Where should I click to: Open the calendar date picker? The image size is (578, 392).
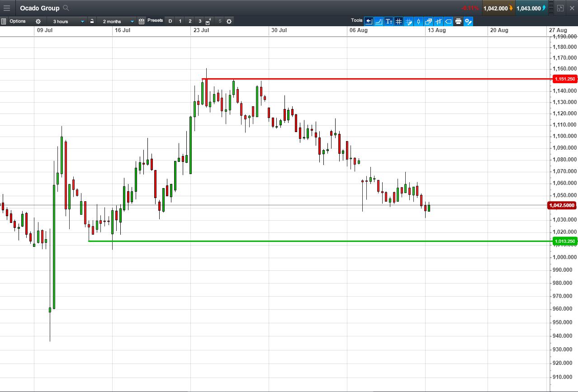(x=142, y=21)
